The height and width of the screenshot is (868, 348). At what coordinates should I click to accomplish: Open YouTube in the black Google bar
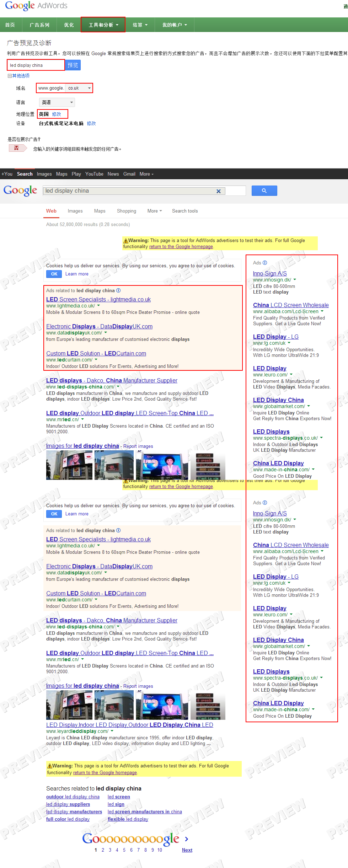click(x=94, y=174)
